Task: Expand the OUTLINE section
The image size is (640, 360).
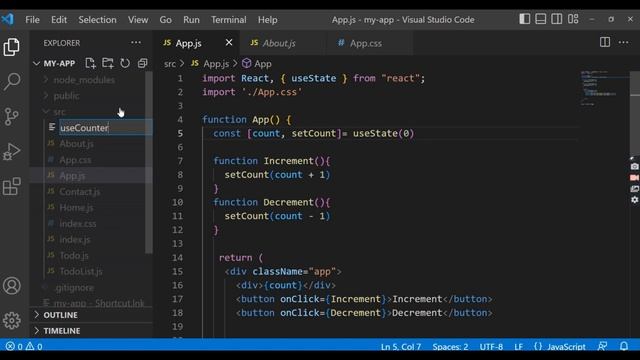Action: [60, 315]
